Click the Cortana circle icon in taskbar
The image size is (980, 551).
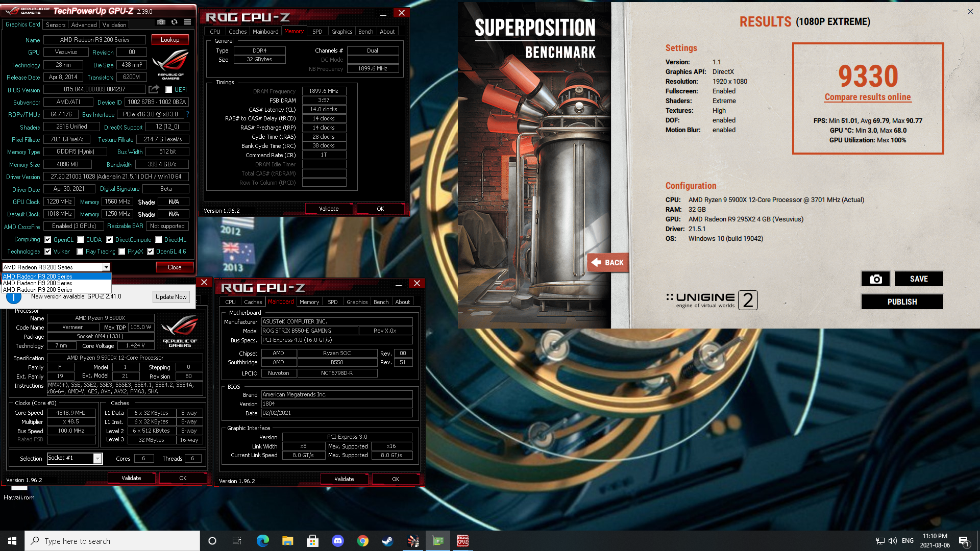tap(212, 541)
